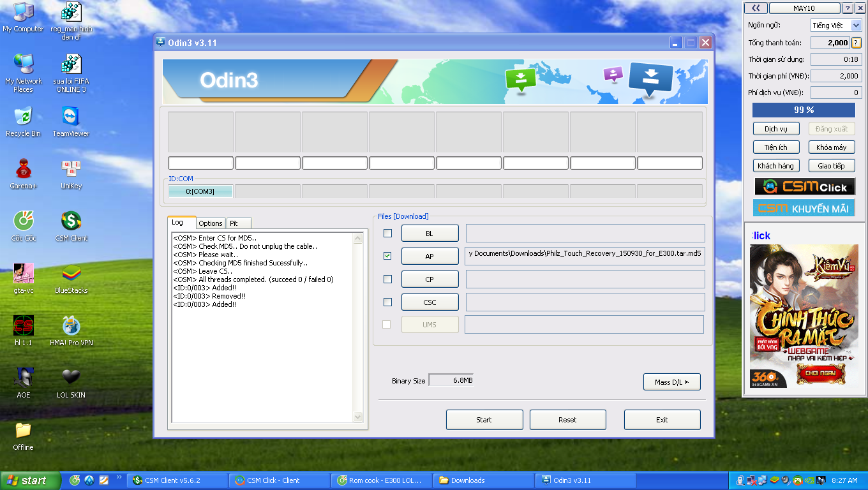868x490 pixels.
Task: Open CSM Client desktop shortcut
Action: click(x=71, y=226)
